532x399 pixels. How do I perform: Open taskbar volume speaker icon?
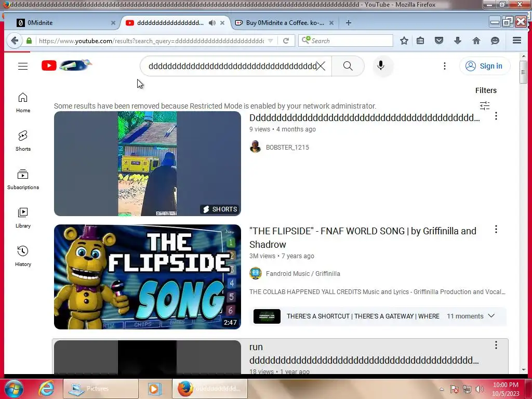(480, 389)
